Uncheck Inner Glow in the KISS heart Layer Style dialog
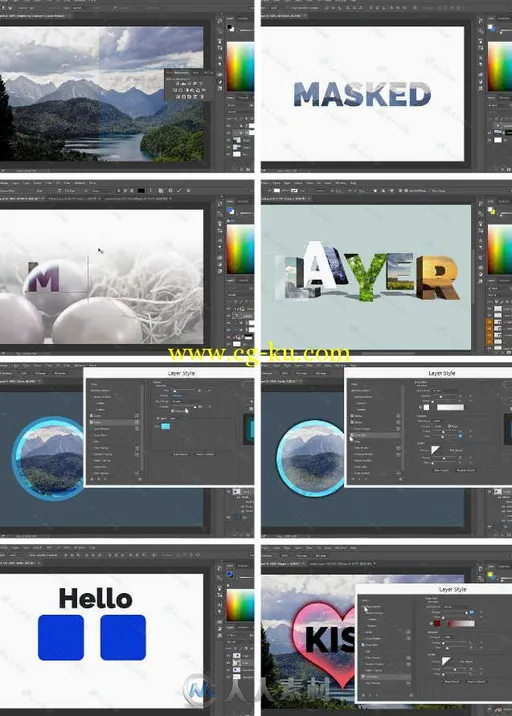This screenshot has width=512, height=716. [x=363, y=645]
